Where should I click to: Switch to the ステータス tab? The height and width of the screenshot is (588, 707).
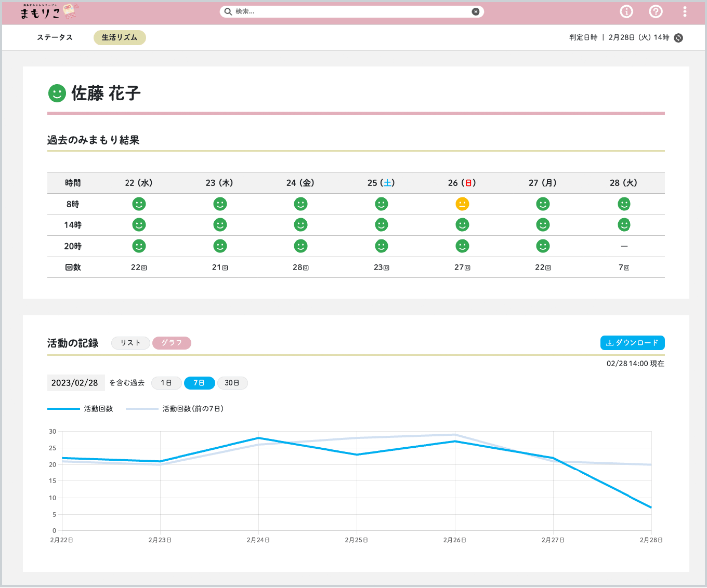pyautogui.click(x=55, y=37)
